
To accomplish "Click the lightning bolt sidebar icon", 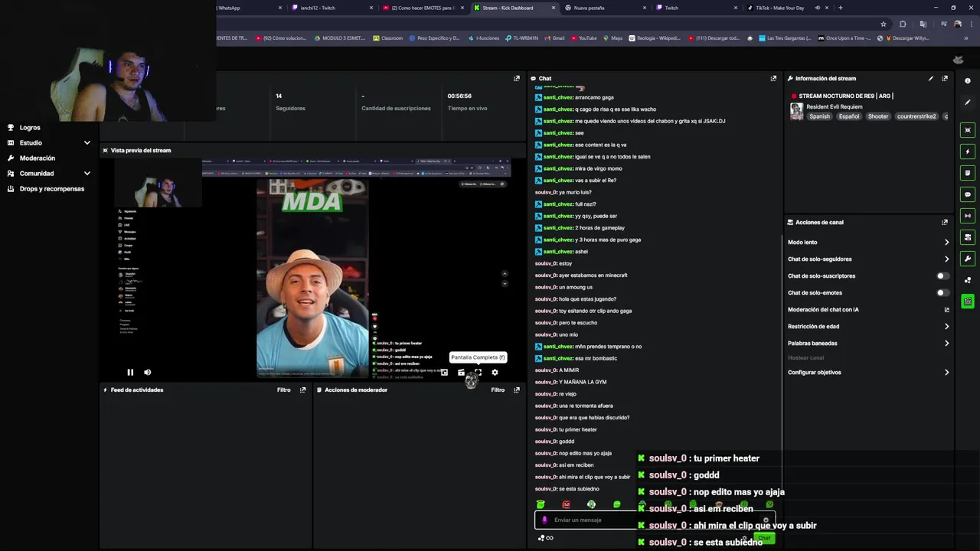I will pos(968,152).
